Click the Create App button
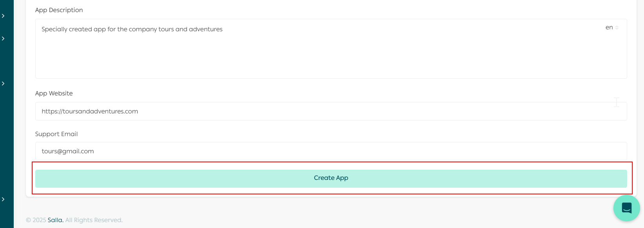644x228 pixels. click(x=331, y=178)
